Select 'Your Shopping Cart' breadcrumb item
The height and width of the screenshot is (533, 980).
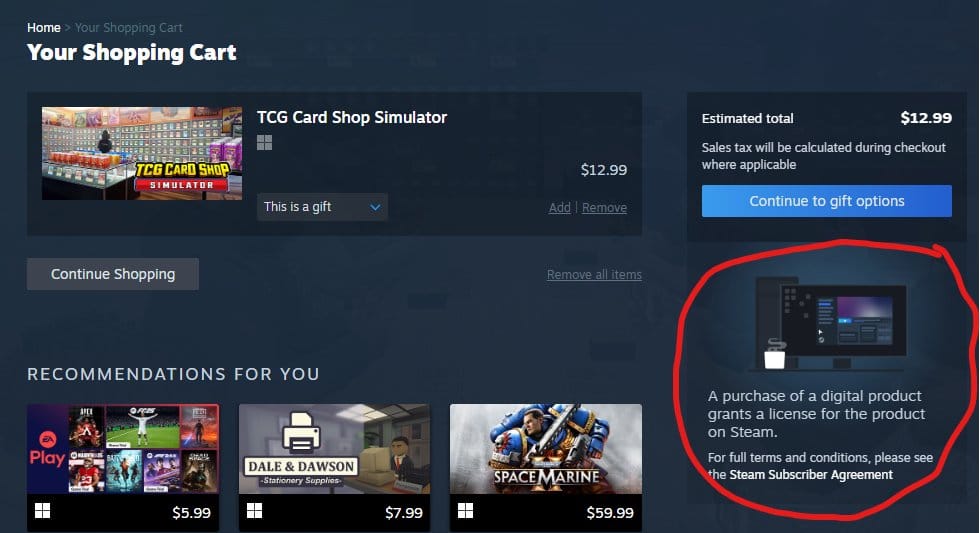coord(129,27)
